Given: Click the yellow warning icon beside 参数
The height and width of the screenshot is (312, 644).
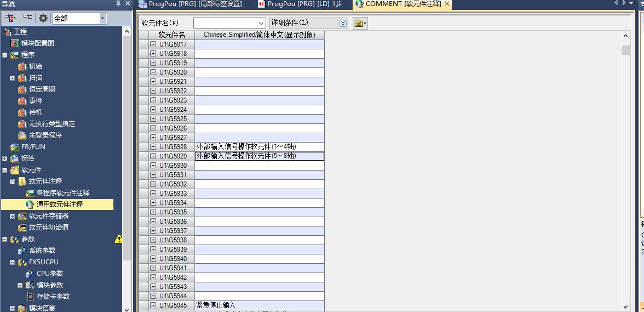Looking at the screenshot, I should click(x=118, y=239).
